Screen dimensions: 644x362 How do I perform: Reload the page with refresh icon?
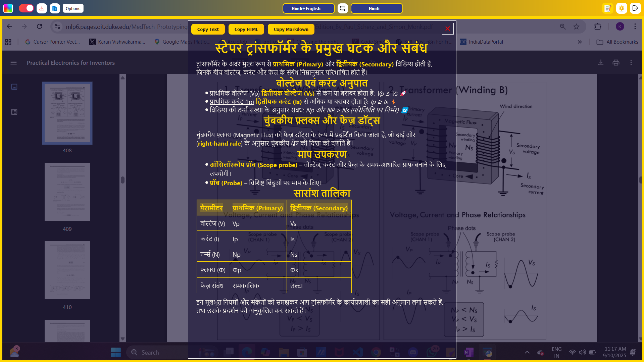click(39, 27)
